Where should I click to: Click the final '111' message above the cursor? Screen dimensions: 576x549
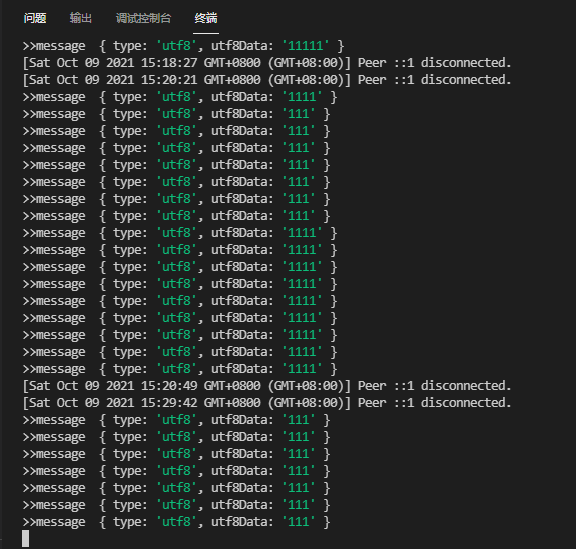pos(176,522)
